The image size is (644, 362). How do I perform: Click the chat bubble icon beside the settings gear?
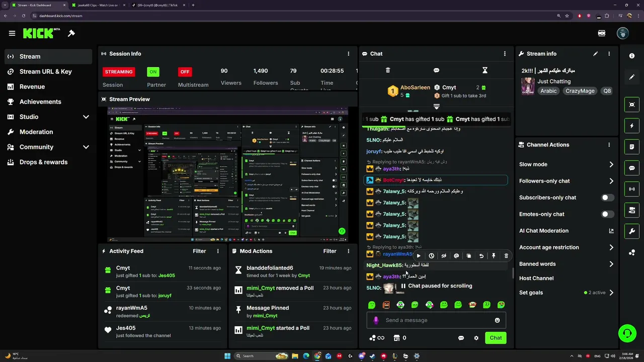tap(461, 338)
